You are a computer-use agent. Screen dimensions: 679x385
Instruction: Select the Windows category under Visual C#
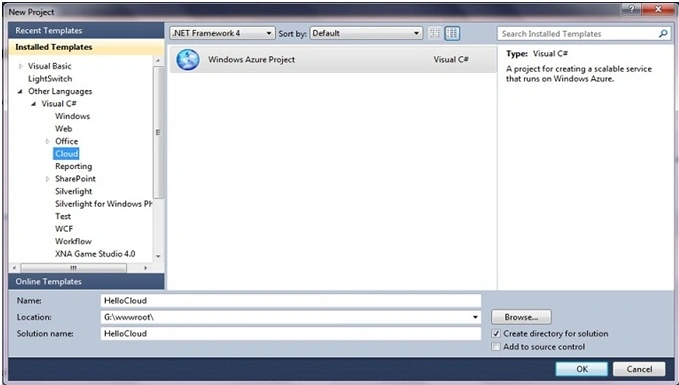coord(72,116)
